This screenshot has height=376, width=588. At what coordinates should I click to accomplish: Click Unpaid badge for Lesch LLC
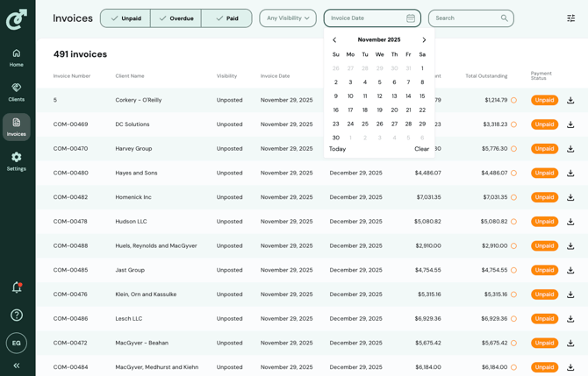pos(544,319)
